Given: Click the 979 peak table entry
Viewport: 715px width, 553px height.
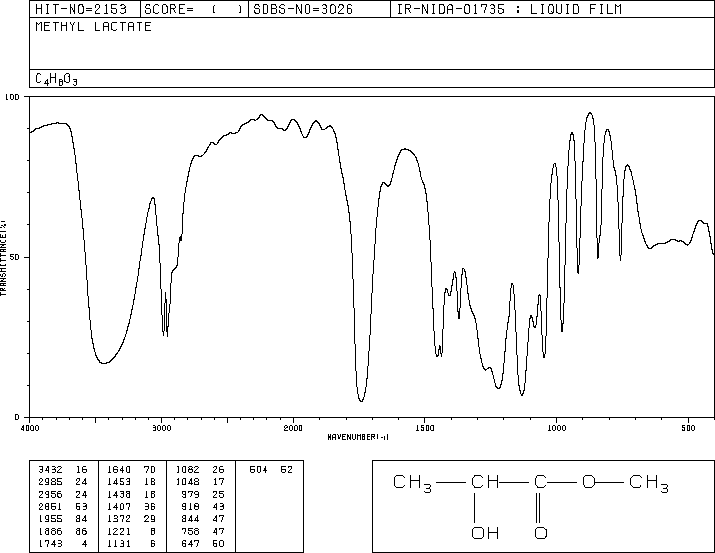Looking at the screenshot, I should (x=191, y=494).
